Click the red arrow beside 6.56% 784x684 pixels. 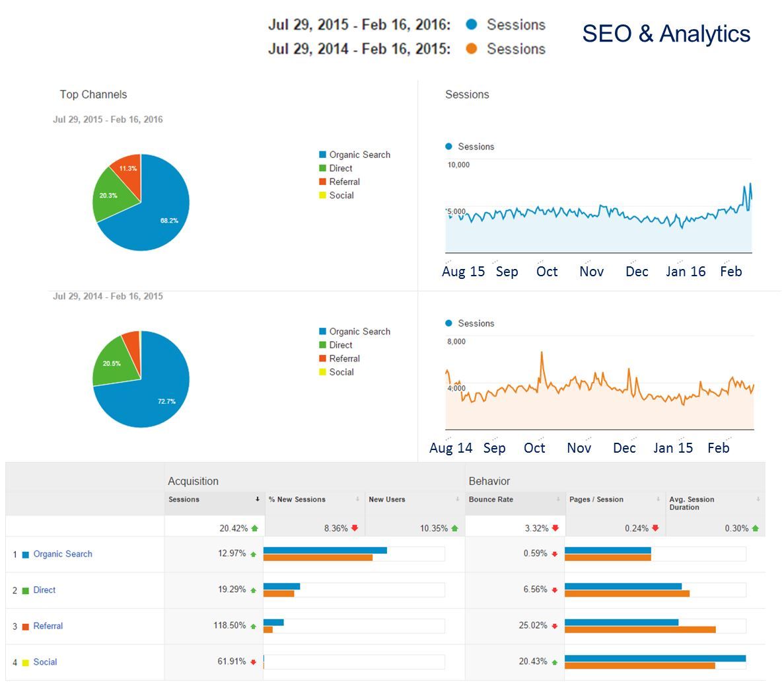pos(555,590)
